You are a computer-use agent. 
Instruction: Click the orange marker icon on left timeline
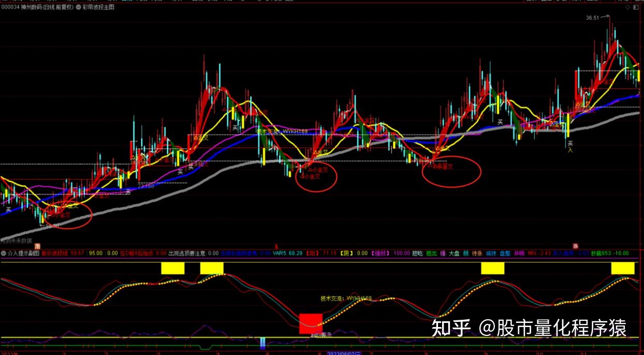37,246
